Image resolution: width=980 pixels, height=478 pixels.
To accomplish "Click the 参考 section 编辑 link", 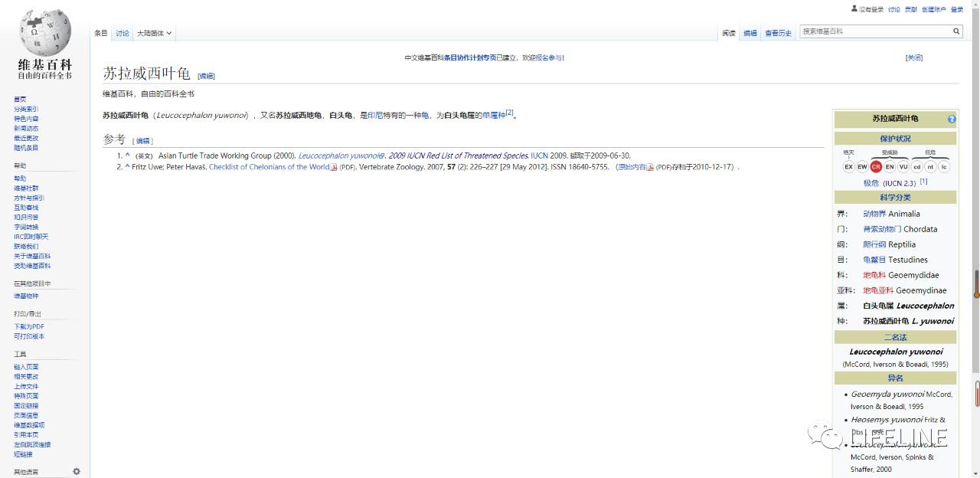I will coord(143,141).
